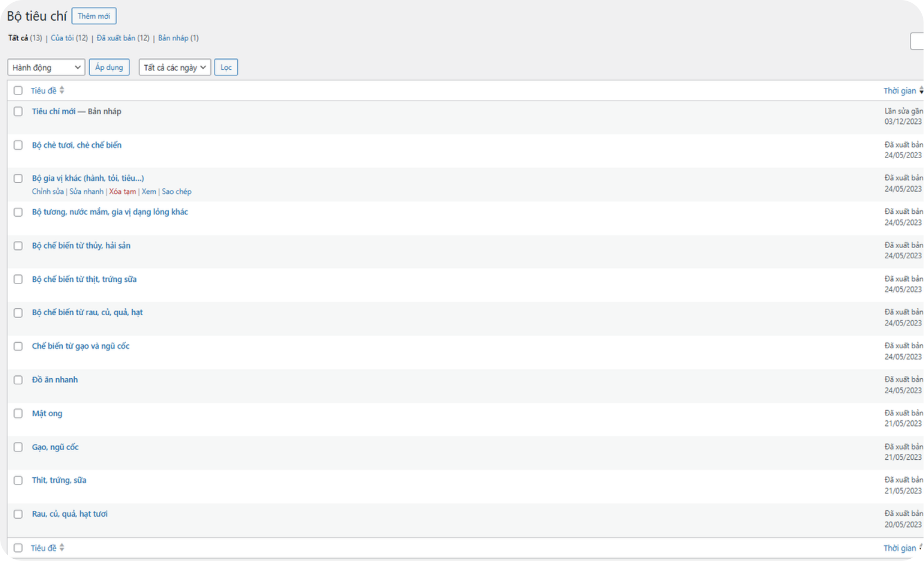Viewport: 924px width, 561px height.
Task: Click the Lọc filter button
Action: [226, 68]
